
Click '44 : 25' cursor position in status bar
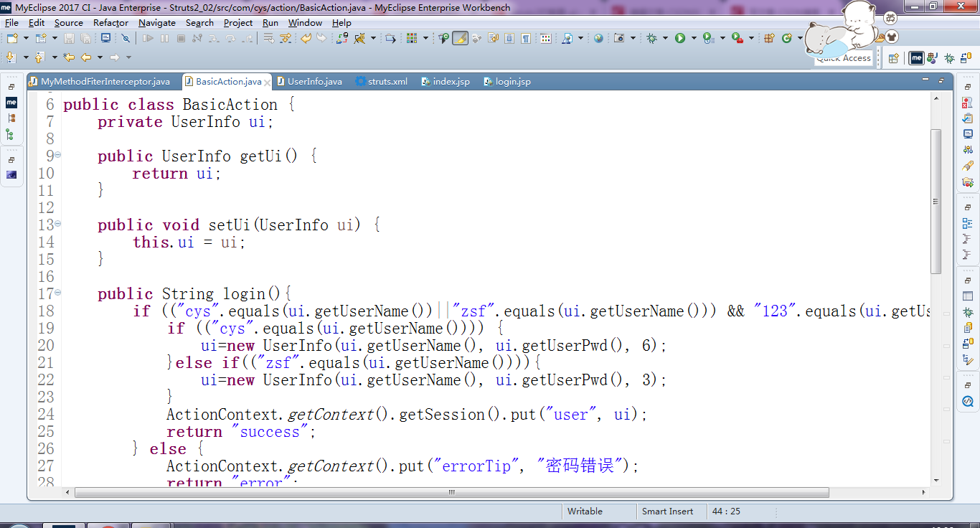726,511
